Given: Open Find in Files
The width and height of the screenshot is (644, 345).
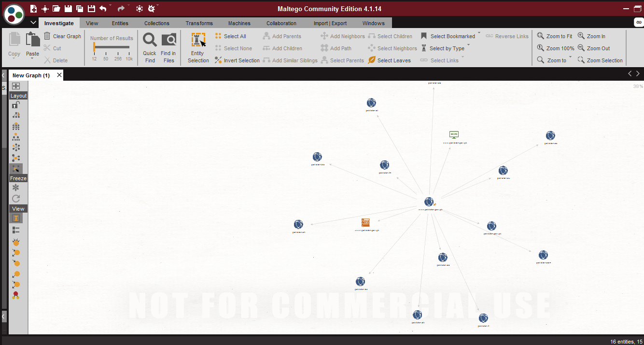Looking at the screenshot, I should tap(168, 40).
